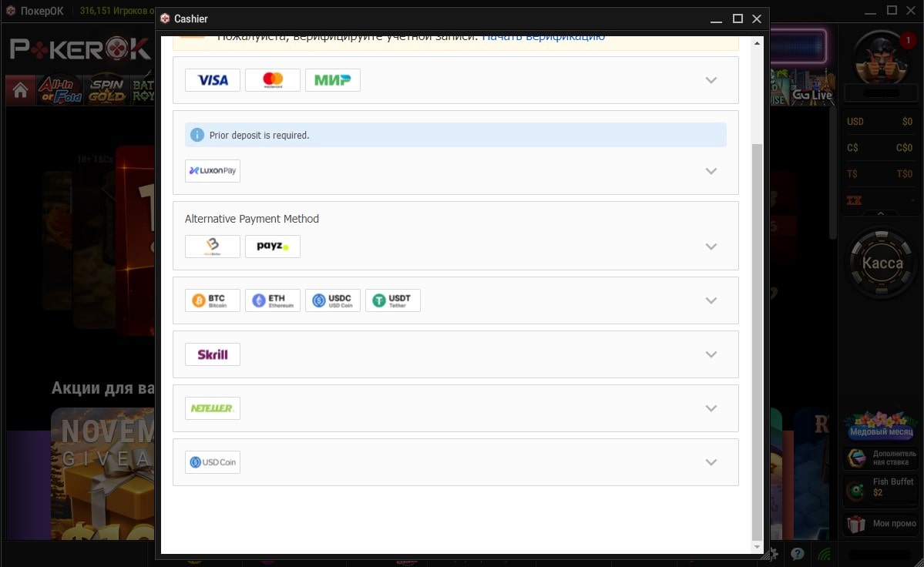Expand the crypto BTC/ETH/USDC/USDT row
The image size is (924, 567).
point(711,300)
